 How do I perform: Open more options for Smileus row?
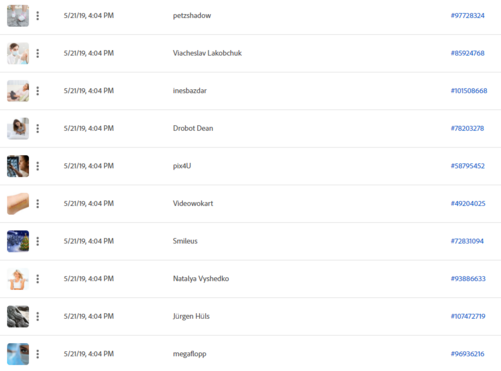coord(38,241)
